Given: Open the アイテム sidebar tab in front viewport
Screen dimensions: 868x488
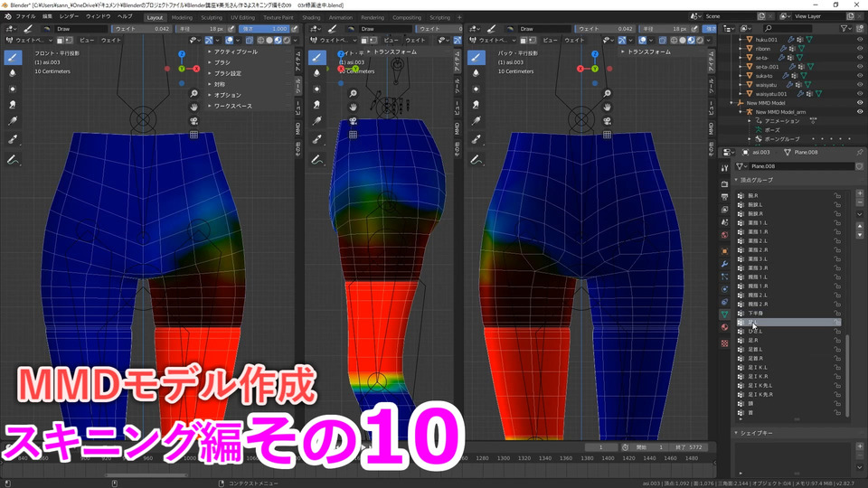Looking at the screenshot, I should coord(297,62).
